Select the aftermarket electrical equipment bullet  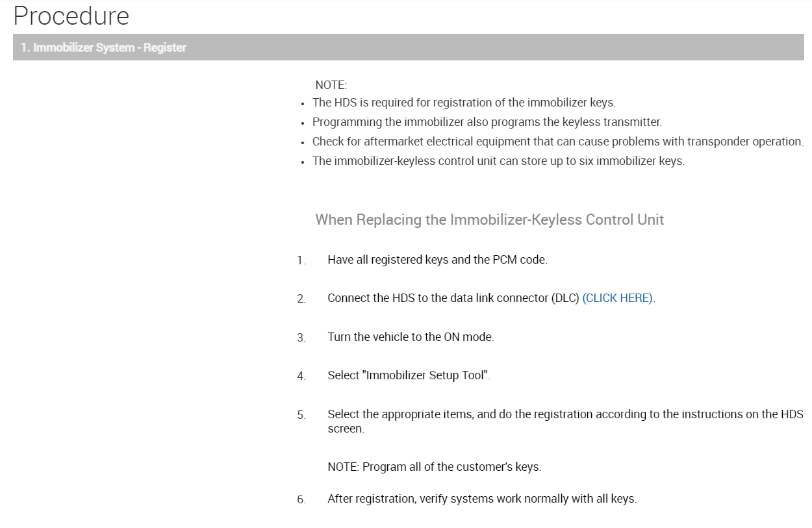coord(557,142)
